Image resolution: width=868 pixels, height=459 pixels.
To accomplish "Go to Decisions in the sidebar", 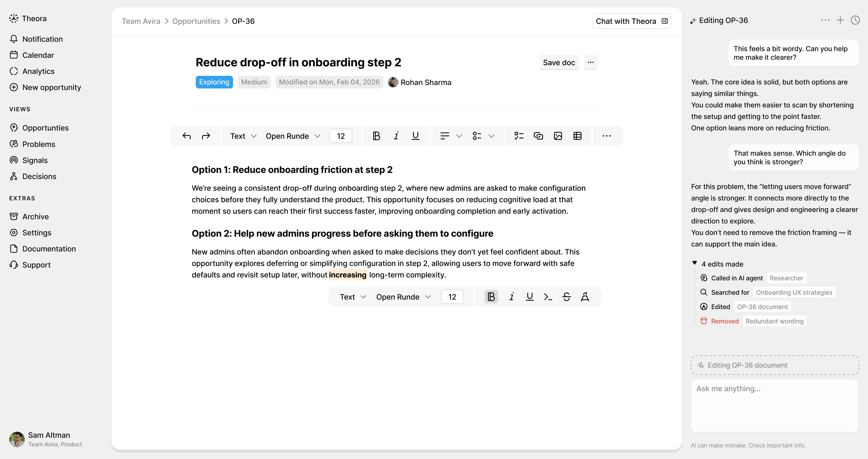I will point(39,176).
